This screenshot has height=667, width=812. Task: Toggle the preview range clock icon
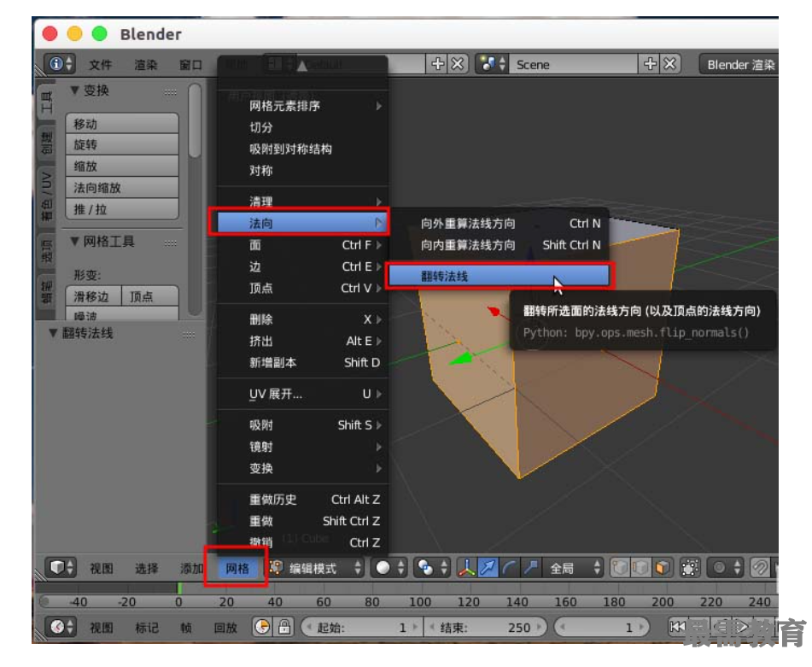coord(263,627)
